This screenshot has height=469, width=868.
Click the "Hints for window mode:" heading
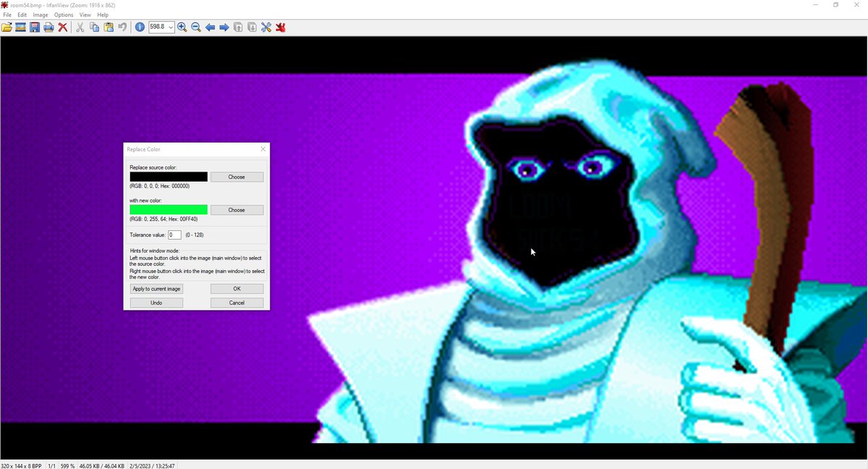(x=155, y=250)
